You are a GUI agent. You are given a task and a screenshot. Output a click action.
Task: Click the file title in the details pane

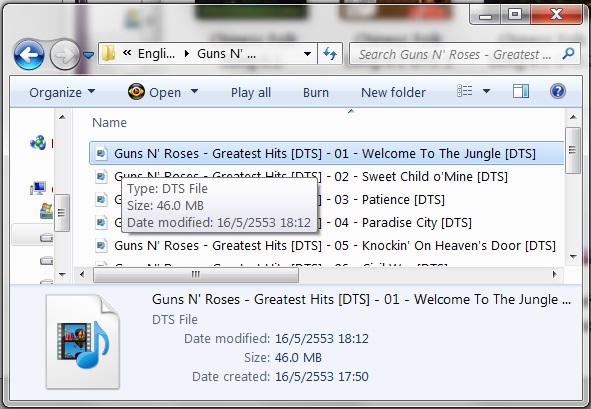click(361, 299)
